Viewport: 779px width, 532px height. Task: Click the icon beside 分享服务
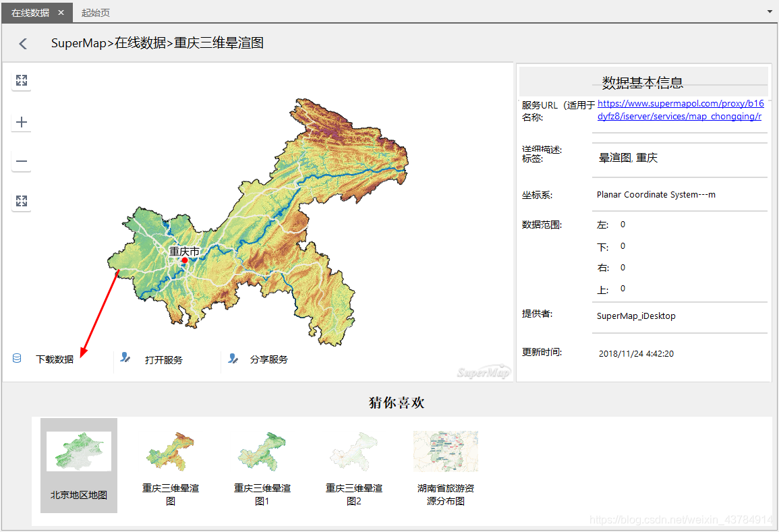pyautogui.click(x=233, y=358)
